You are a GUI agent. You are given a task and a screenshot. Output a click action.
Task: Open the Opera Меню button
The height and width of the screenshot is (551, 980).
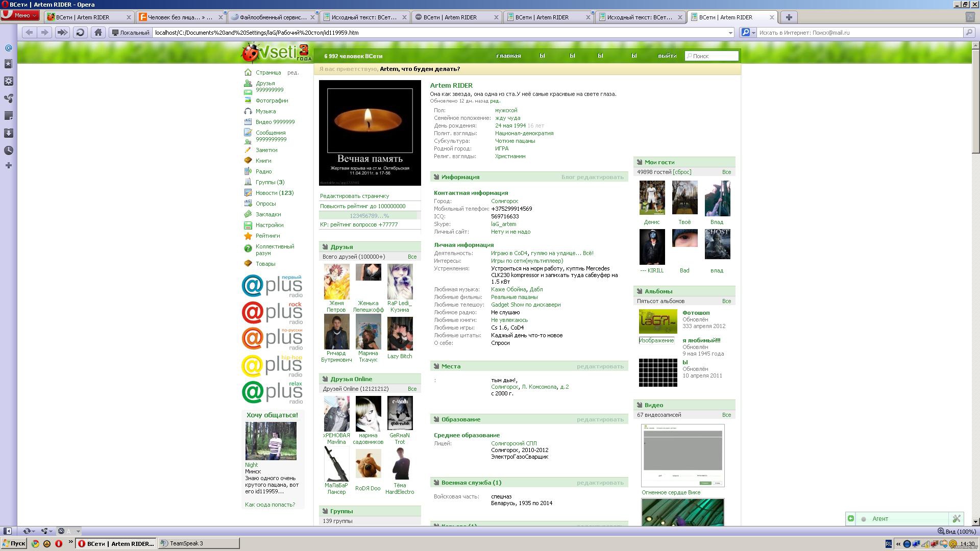(x=20, y=15)
